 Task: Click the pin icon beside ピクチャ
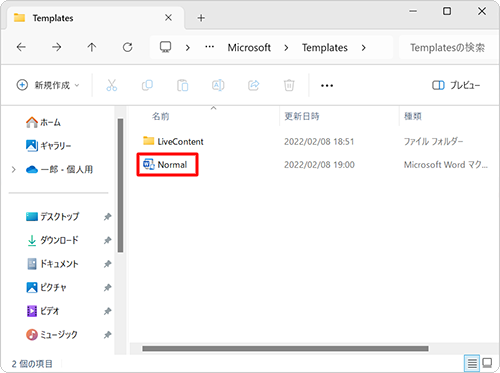pyautogui.click(x=107, y=287)
